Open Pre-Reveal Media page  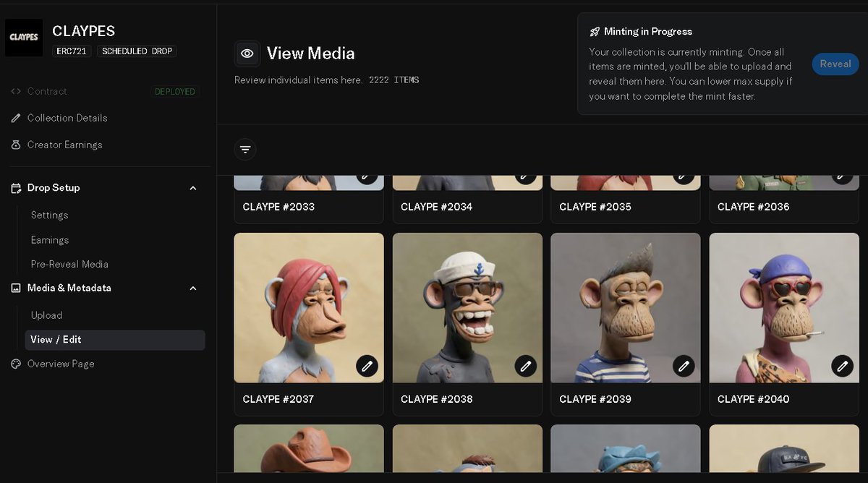69,264
